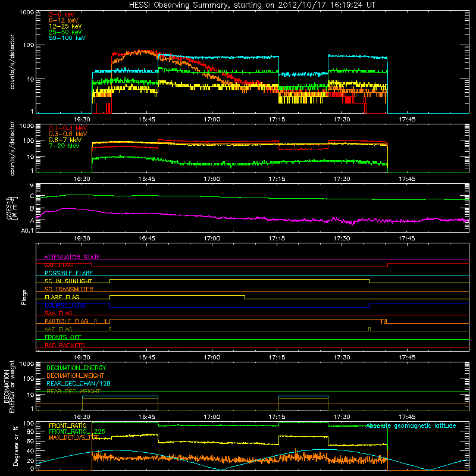
Task: Click the 7-20 MeV legend label
Action: (64, 146)
